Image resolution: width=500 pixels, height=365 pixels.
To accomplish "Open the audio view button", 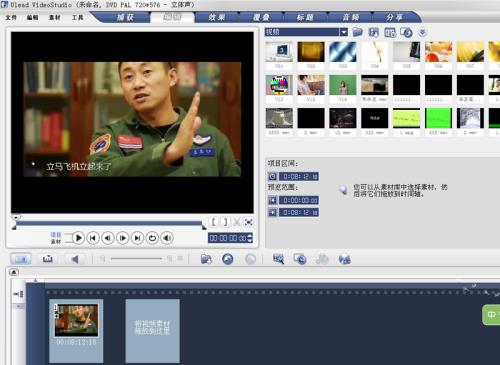I will 75,259.
